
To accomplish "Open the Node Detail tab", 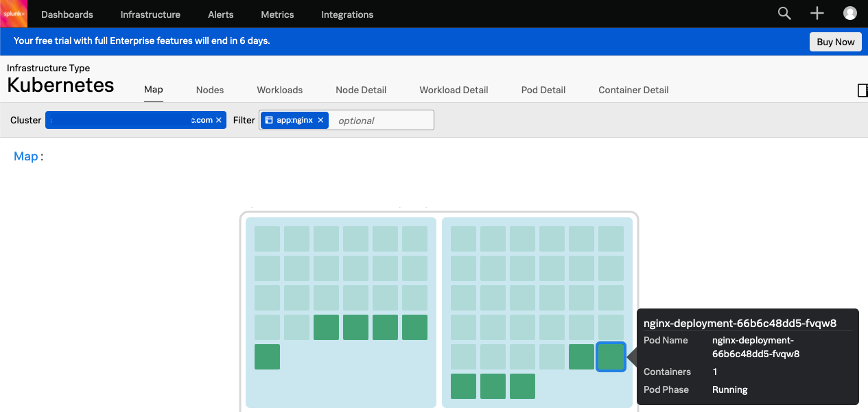I will (361, 90).
